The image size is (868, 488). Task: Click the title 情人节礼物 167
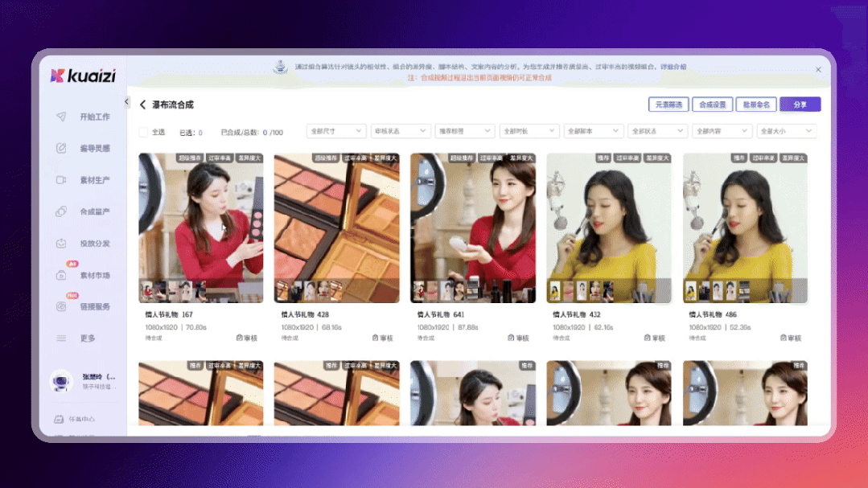[168, 314]
